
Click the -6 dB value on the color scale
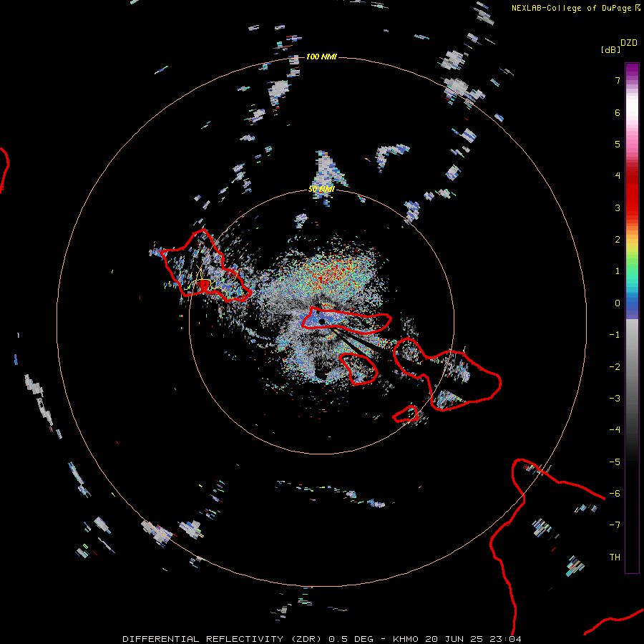point(615,494)
